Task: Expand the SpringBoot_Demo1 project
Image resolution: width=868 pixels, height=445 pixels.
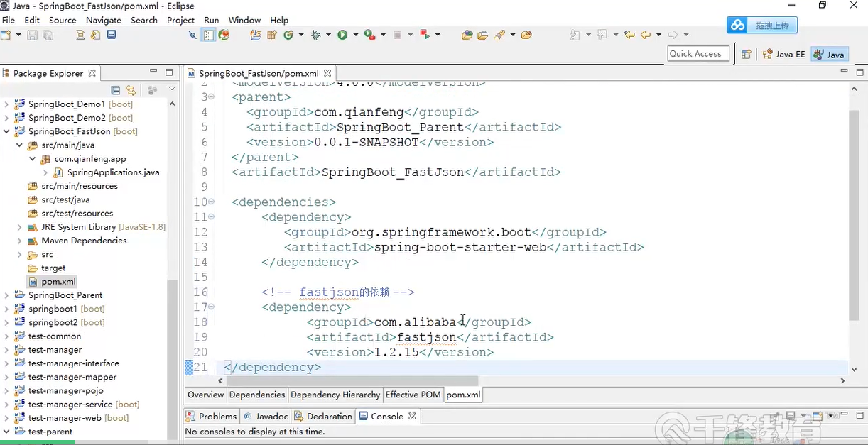Action: coord(6,104)
